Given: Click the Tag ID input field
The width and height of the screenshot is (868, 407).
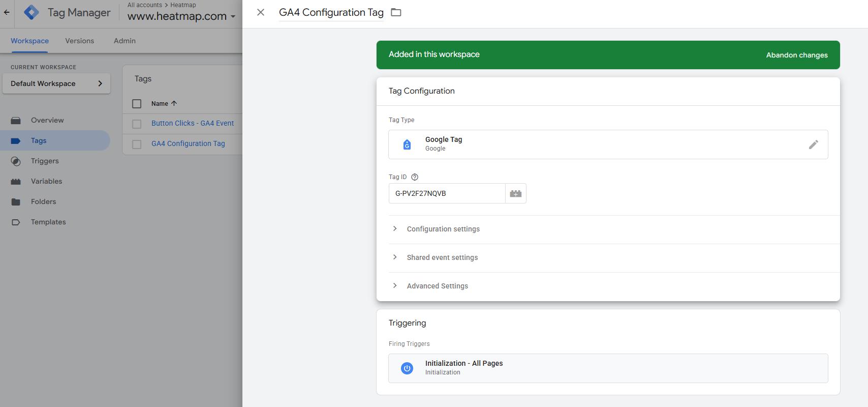Looking at the screenshot, I should [x=447, y=193].
